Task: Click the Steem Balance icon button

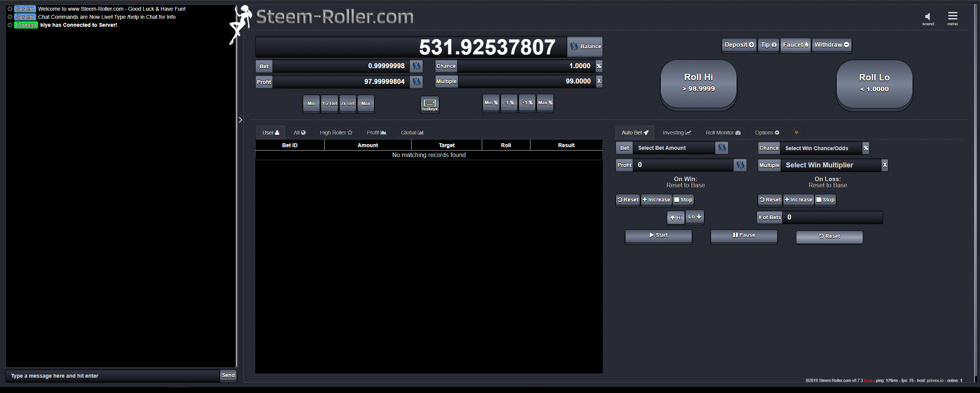Action: click(x=585, y=46)
